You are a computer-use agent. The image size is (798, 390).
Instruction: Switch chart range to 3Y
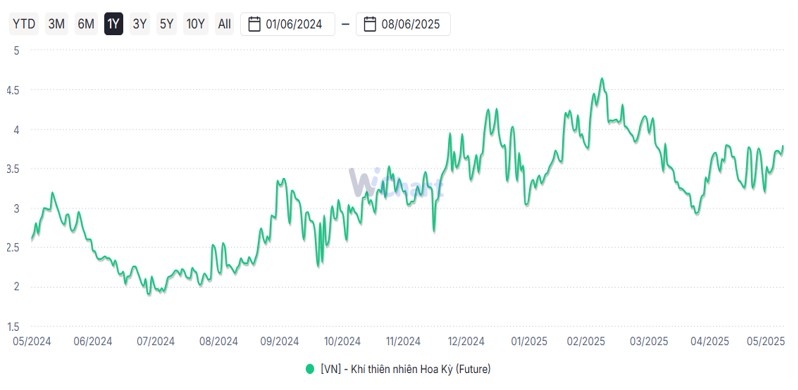[139, 24]
